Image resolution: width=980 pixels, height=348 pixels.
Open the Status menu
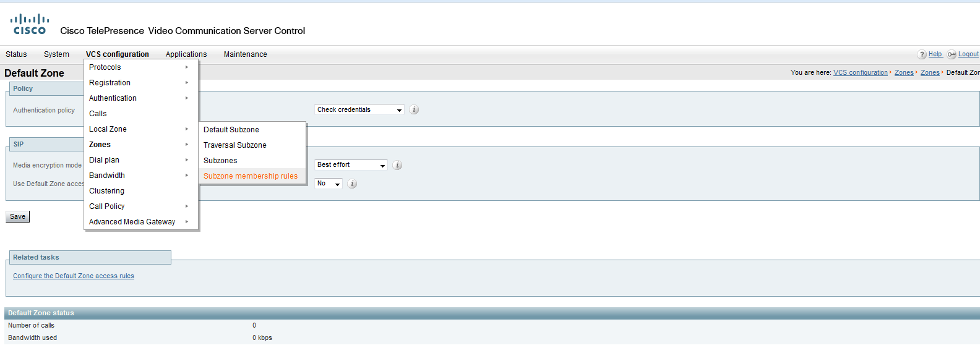pyautogui.click(x=16, y=54)
